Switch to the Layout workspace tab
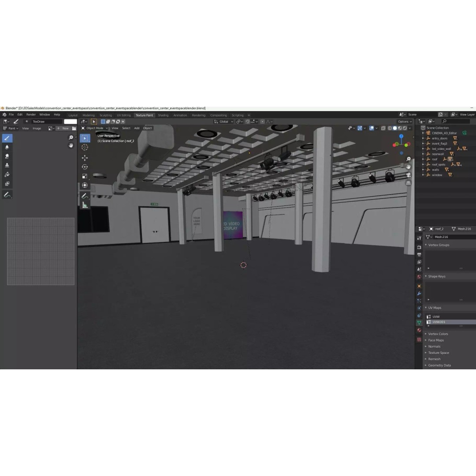The width and height of the screenshot is (476, 476). pos(73,115)
